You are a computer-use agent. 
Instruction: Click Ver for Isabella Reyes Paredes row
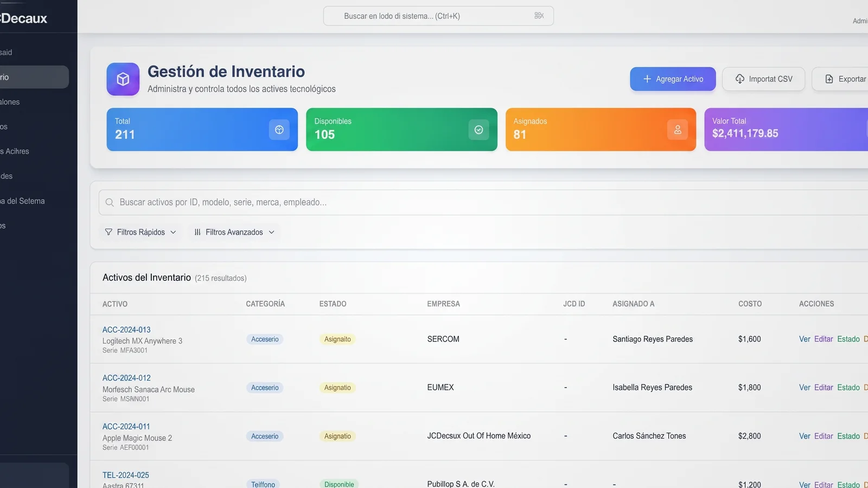tap(805, 387)
